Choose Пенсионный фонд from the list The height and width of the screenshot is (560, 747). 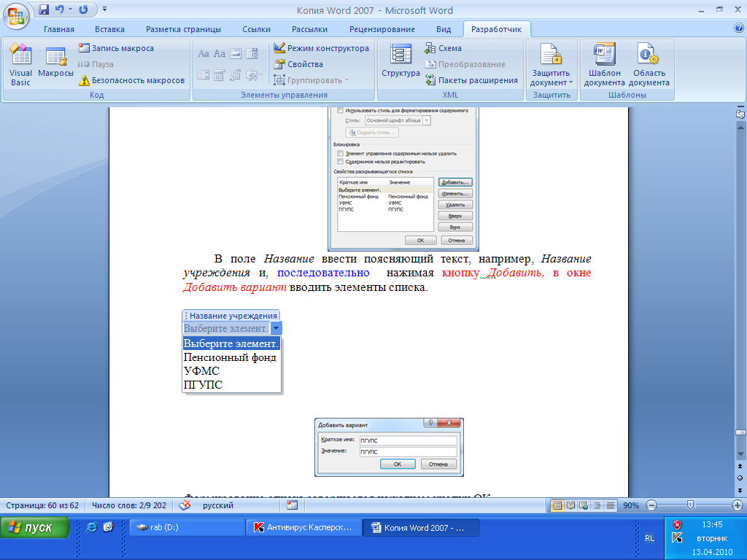click(230, 357)
